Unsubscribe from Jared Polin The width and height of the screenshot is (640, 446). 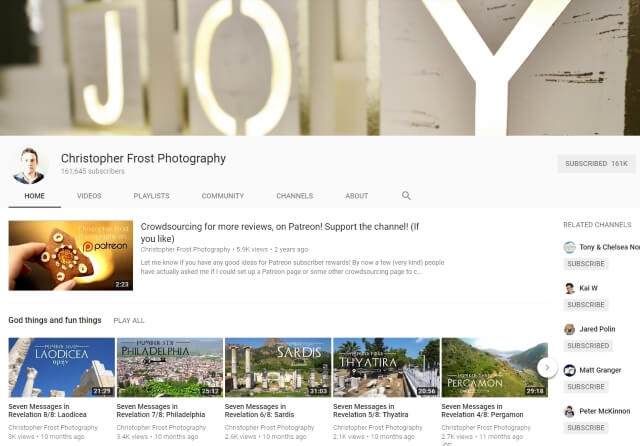pos(588,346)
